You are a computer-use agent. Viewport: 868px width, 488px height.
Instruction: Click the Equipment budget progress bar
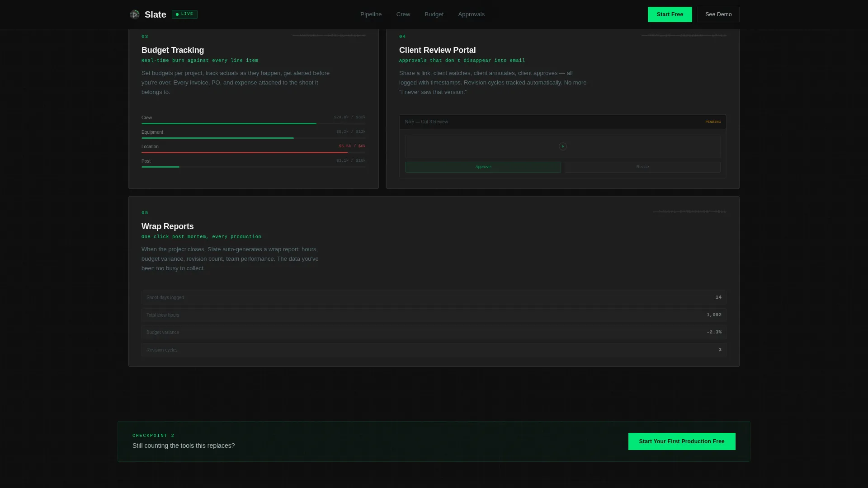coord(253,138)
